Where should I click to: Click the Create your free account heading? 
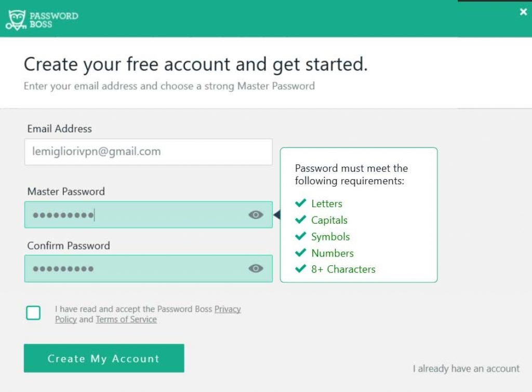pos(195,64)
